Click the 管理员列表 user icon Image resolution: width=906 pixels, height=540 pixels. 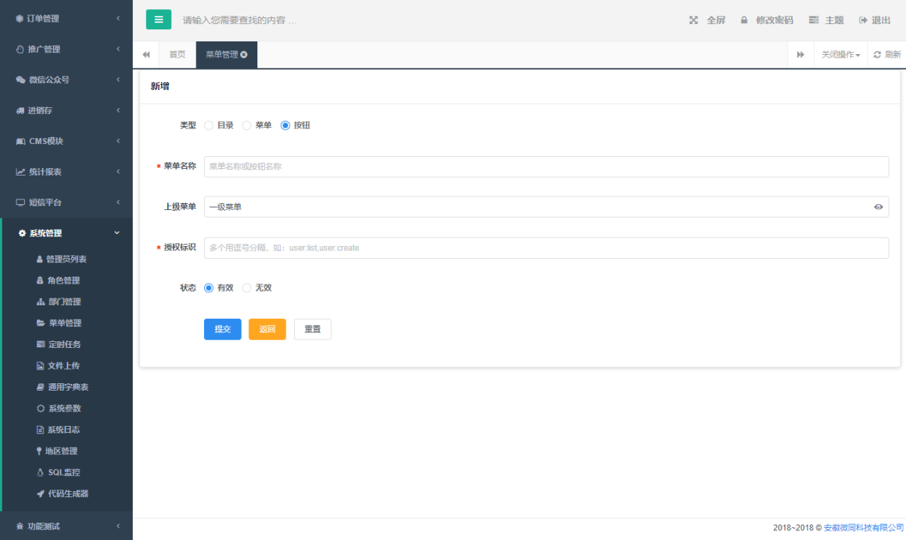click(40, 259)
